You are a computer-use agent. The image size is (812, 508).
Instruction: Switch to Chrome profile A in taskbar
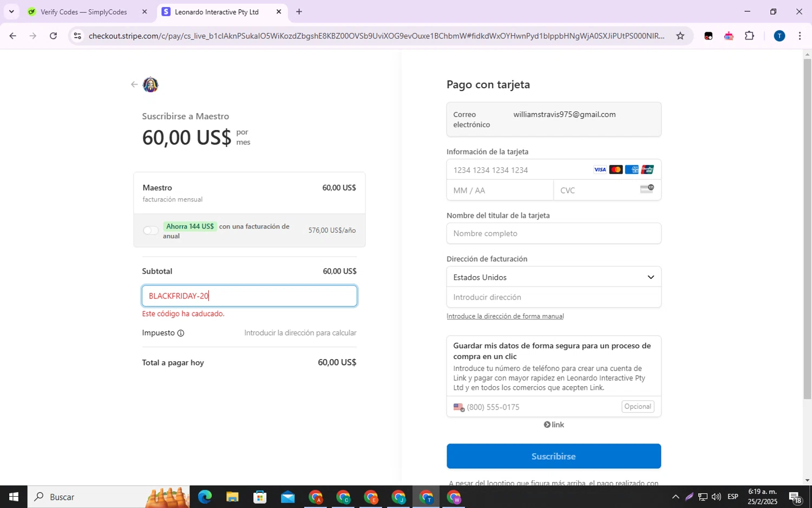(x=316, y=497)
